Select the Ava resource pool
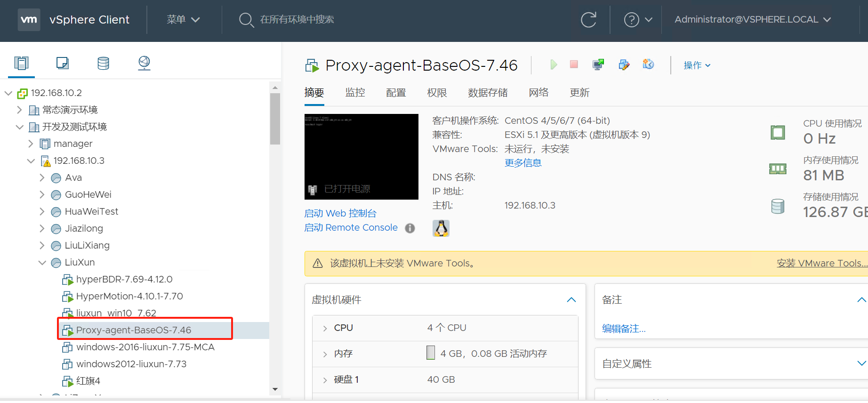 pos(73,177)
